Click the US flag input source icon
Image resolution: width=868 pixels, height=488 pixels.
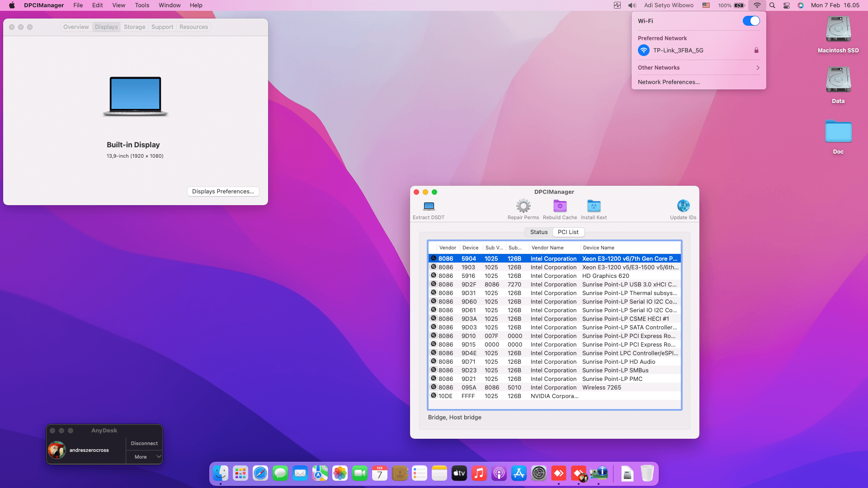pos(706,5)
